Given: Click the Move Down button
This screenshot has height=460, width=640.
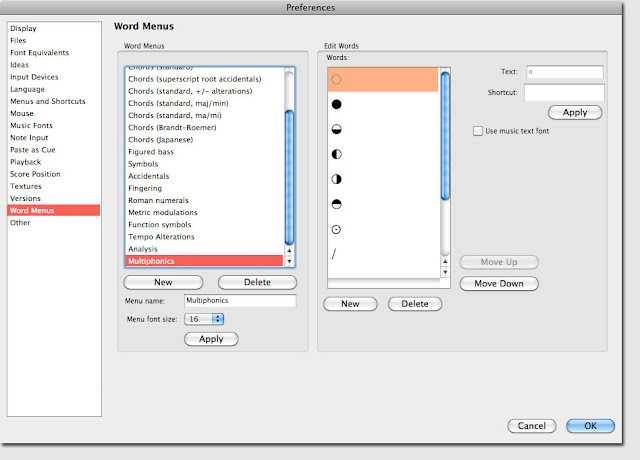Looking at the screenshot, I should click(499, 283).
